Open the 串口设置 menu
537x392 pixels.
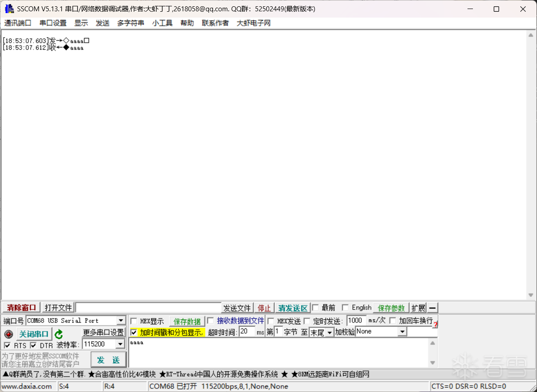(53, 23)
